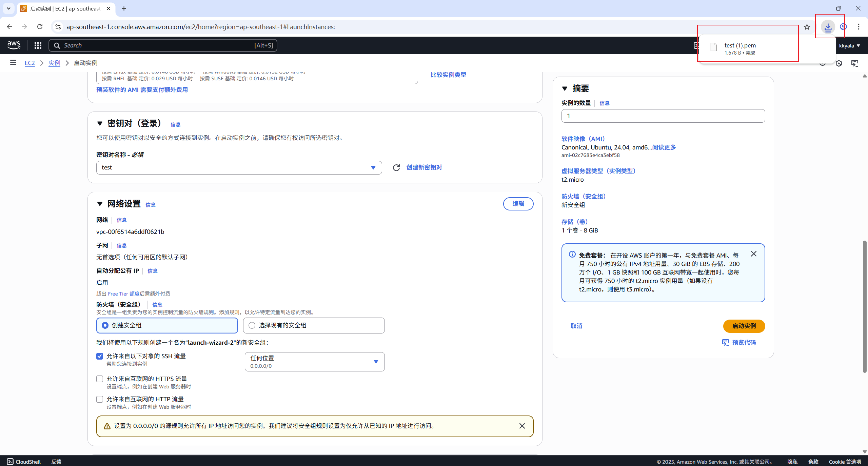Reload the page
The image size is (868, 466).
click(x=40, y=27)
